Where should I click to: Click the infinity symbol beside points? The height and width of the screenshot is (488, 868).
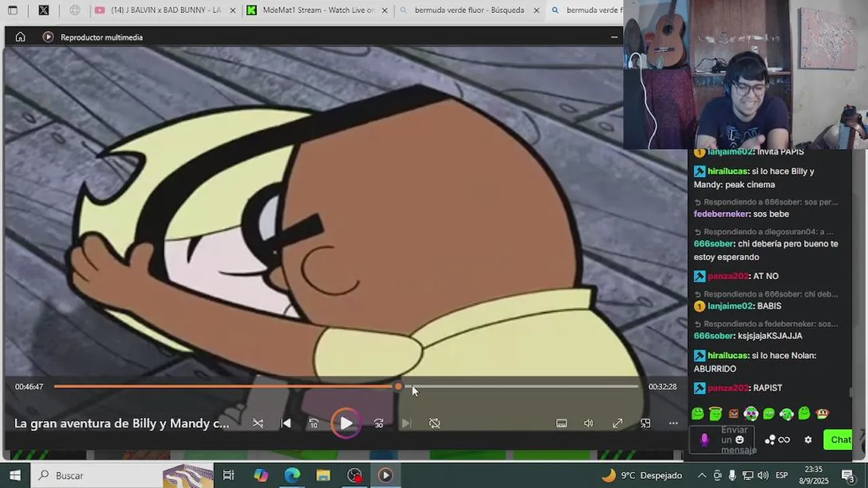[x=784, y=440]
